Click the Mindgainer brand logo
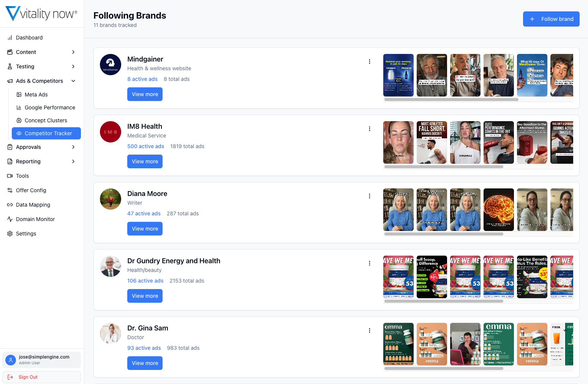Viewport: 588px width, 384px height. (x=111, y=65)
